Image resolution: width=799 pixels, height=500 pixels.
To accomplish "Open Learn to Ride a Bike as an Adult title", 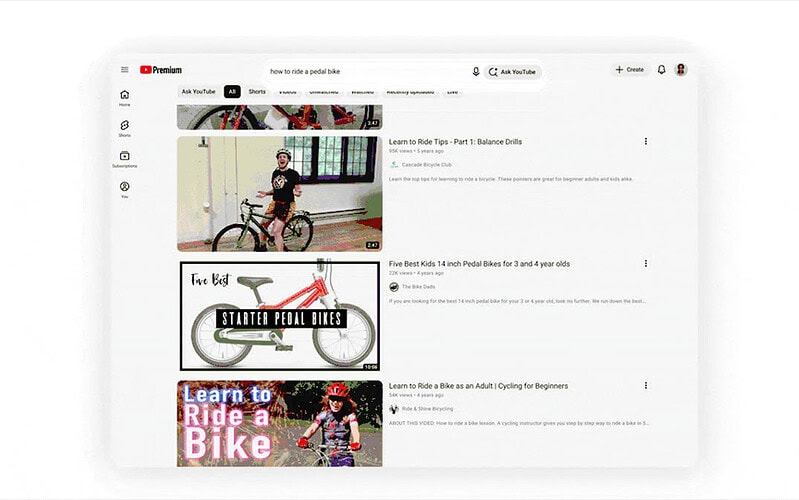I will pos(478,386).
